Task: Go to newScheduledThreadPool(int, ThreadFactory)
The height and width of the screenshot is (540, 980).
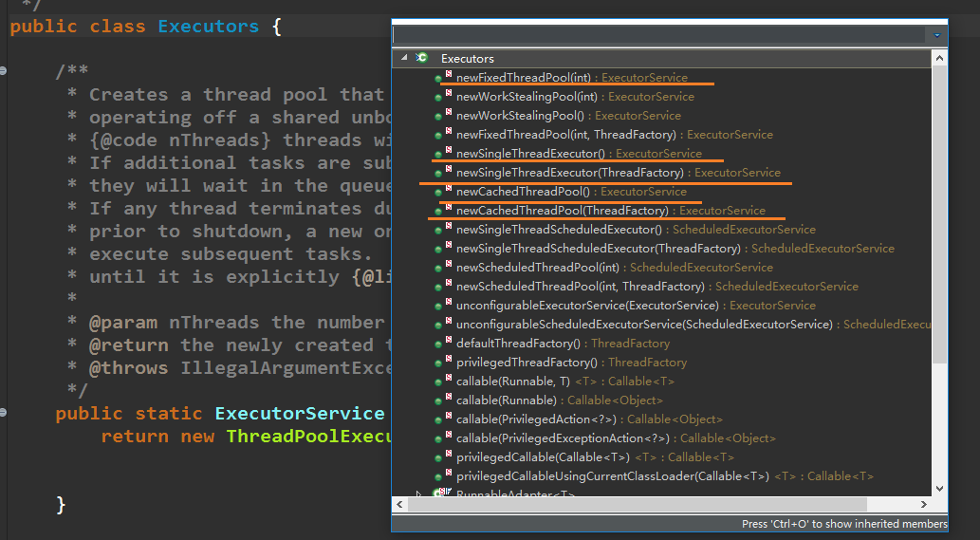Action: point(656,287)
